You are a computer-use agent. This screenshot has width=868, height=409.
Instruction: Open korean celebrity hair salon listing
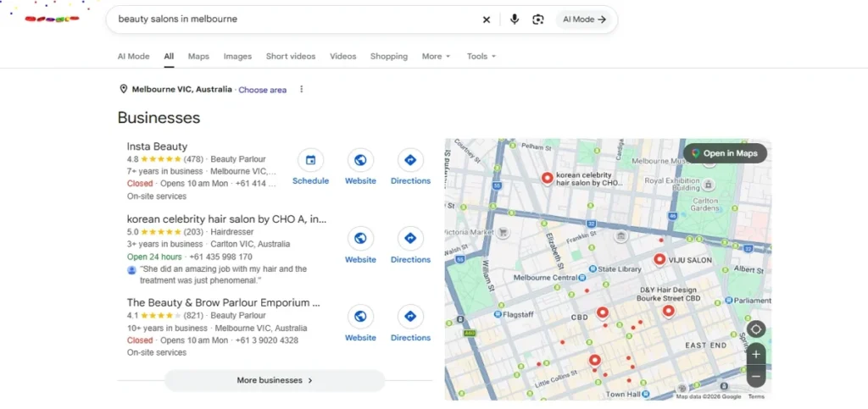[x=226, y=218]
